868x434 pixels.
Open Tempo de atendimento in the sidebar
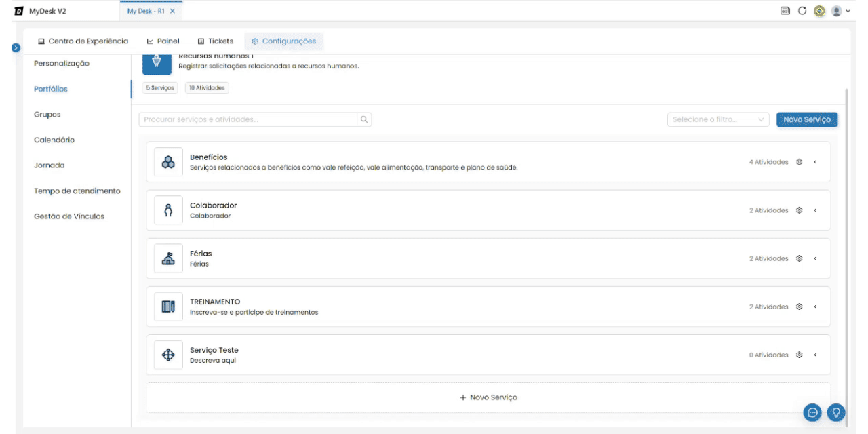point(77,191)
